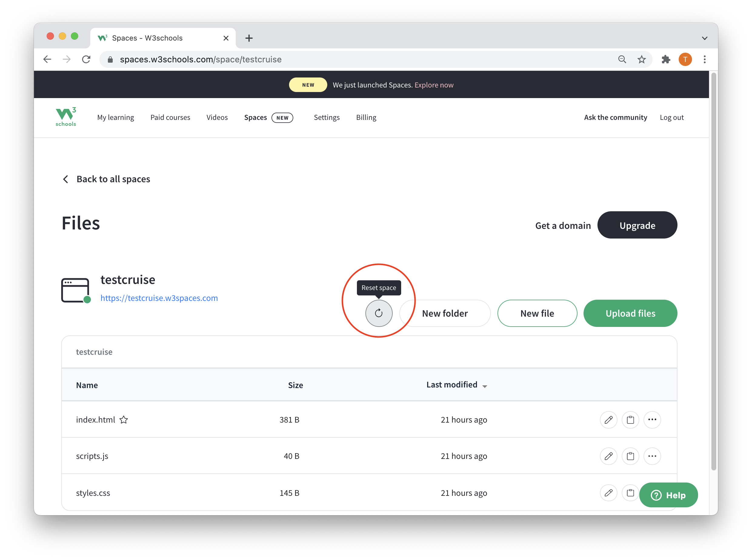Viewport: 752px width, 560px height.
Task: Open Chrome extensions puzzle icon
Action: coord(666,59)
